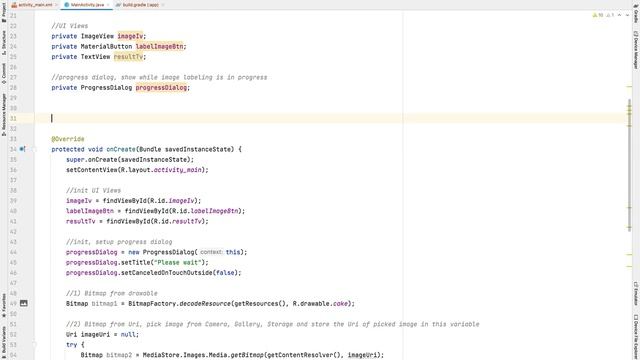Click the weak warnings count indicator

[x=610, y=15]
